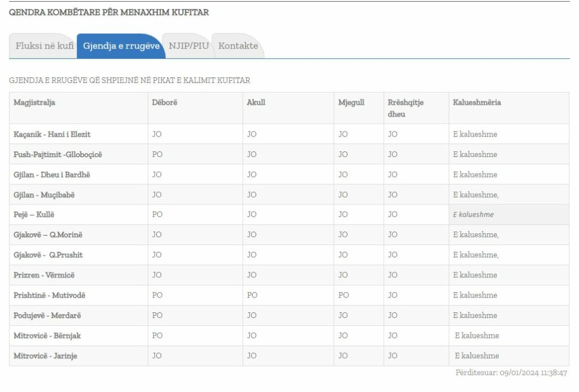579x392 pixels.
Task: Click Akull value PO for Prishtinë - Mutivodë
Action: [252, 295]
